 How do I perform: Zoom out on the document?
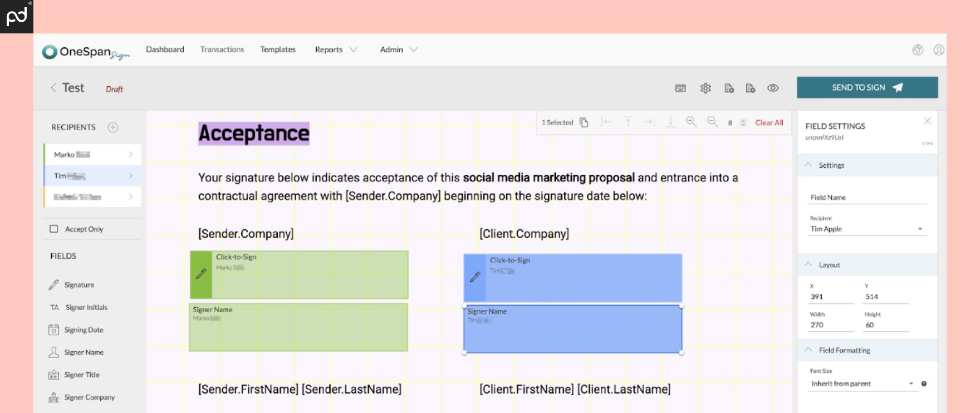click(x=713, y=122)
